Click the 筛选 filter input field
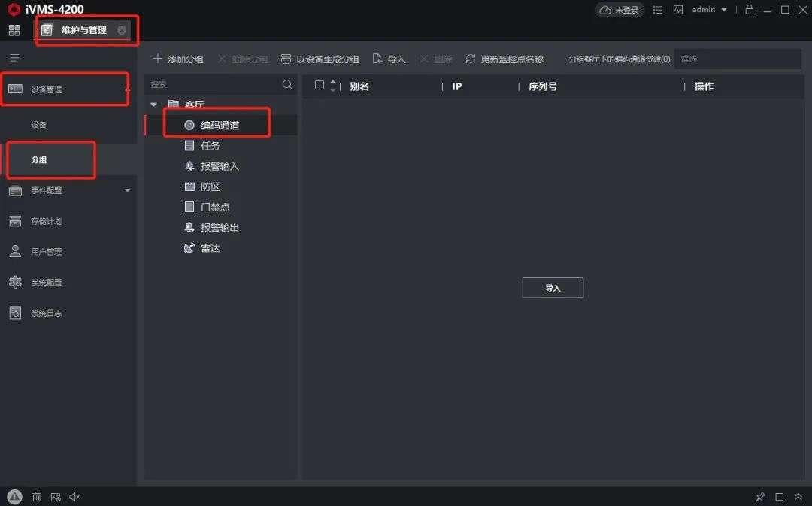 coord(737,59)
